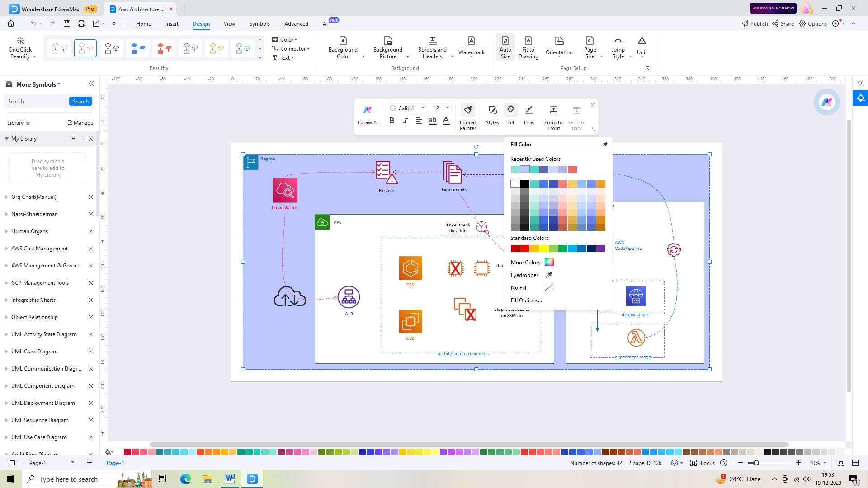This screenshot has width=868, height=488.
Task: Open the Edraw AI tool
Action: (x=368, y=116)
